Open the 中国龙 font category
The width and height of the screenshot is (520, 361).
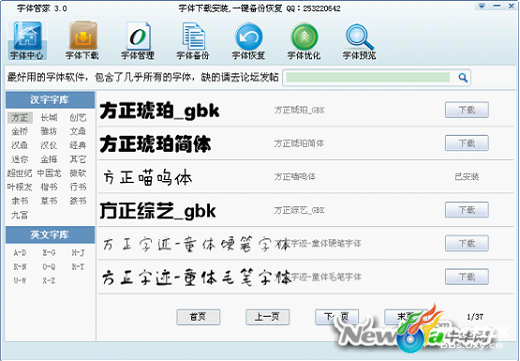pos(49,173)
